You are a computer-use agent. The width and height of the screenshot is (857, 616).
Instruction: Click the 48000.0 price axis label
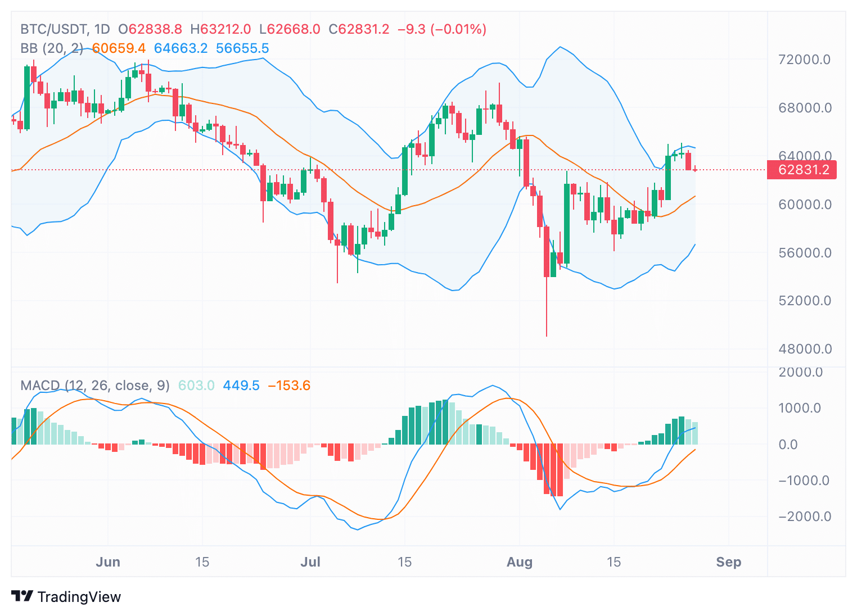point(805,349)
